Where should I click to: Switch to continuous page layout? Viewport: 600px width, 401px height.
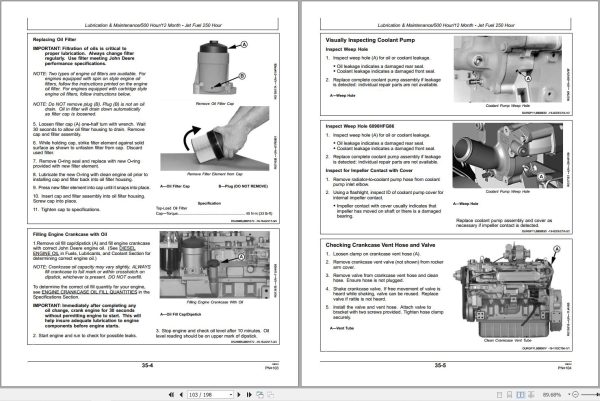pos(510,394)
